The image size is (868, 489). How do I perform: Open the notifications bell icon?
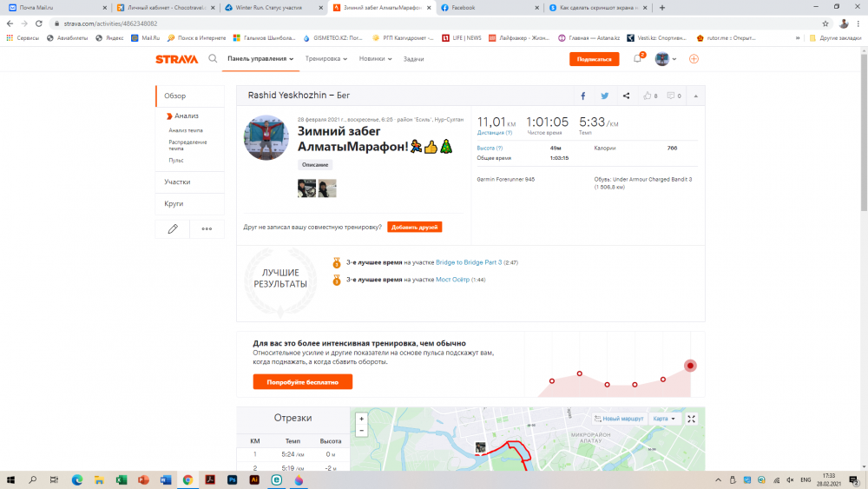coord(637,59)
